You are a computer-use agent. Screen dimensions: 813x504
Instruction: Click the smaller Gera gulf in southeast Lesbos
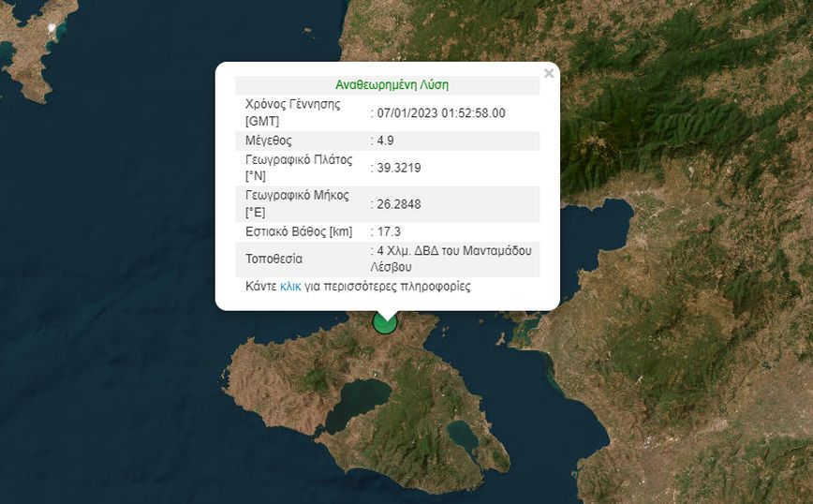[462, 435]
